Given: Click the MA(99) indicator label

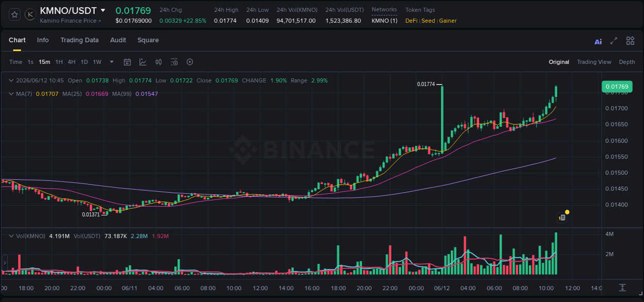Looking at the screenshot, I should tap(123, 94).
